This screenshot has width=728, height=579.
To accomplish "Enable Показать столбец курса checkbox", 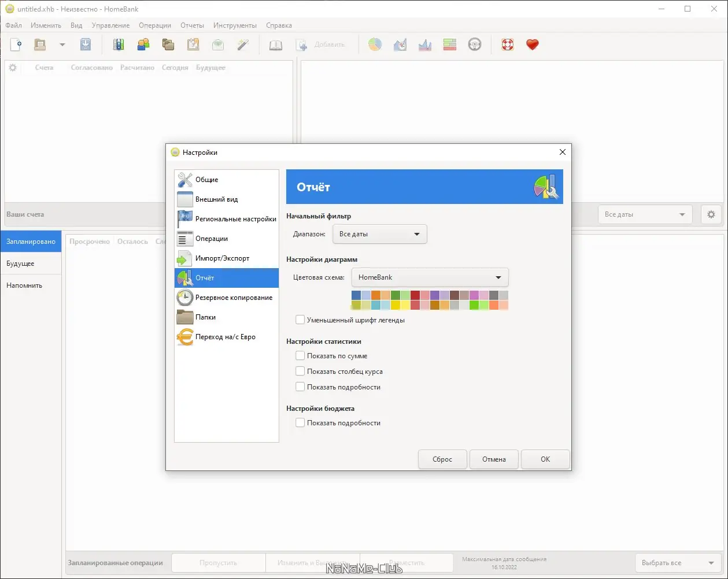I will point(300,372).
